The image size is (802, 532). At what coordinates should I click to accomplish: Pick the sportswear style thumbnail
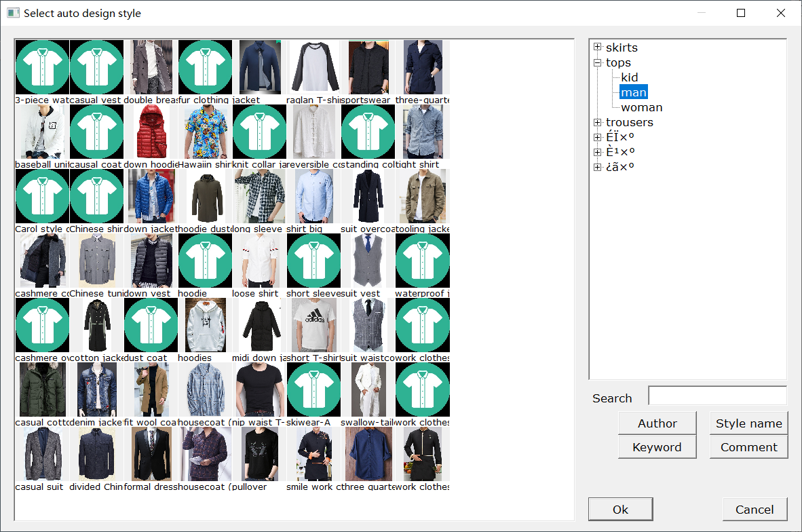click(x=368, y=67)
